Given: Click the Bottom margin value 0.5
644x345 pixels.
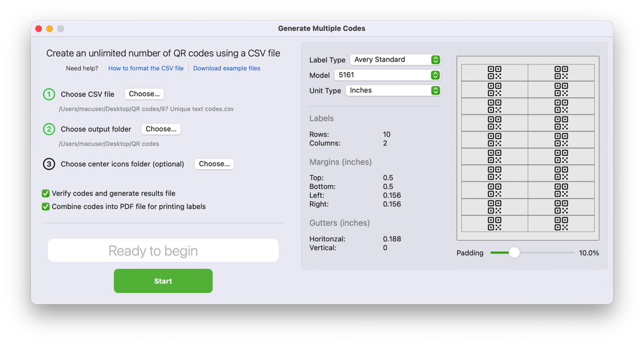Looking at the screenshot, I should click(388, 186).
